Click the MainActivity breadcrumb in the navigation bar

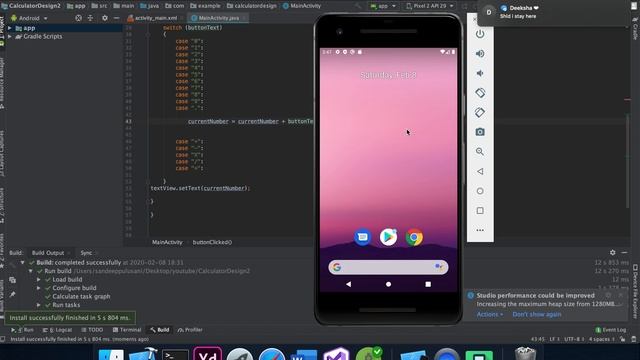302,6
